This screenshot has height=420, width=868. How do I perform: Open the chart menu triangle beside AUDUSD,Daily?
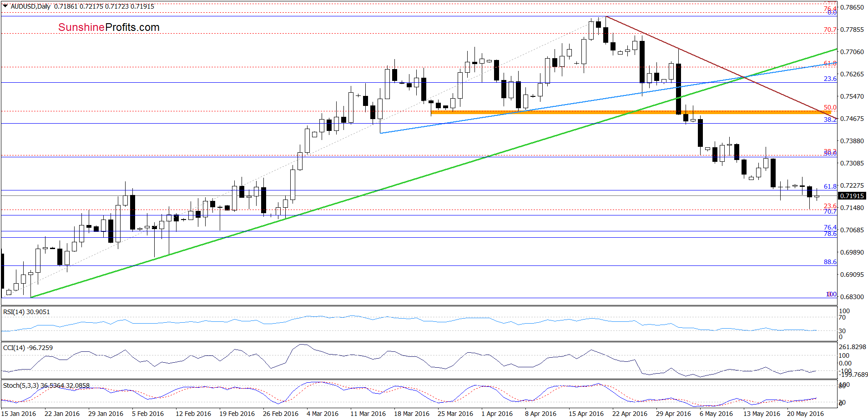click(x=5, y=6)
